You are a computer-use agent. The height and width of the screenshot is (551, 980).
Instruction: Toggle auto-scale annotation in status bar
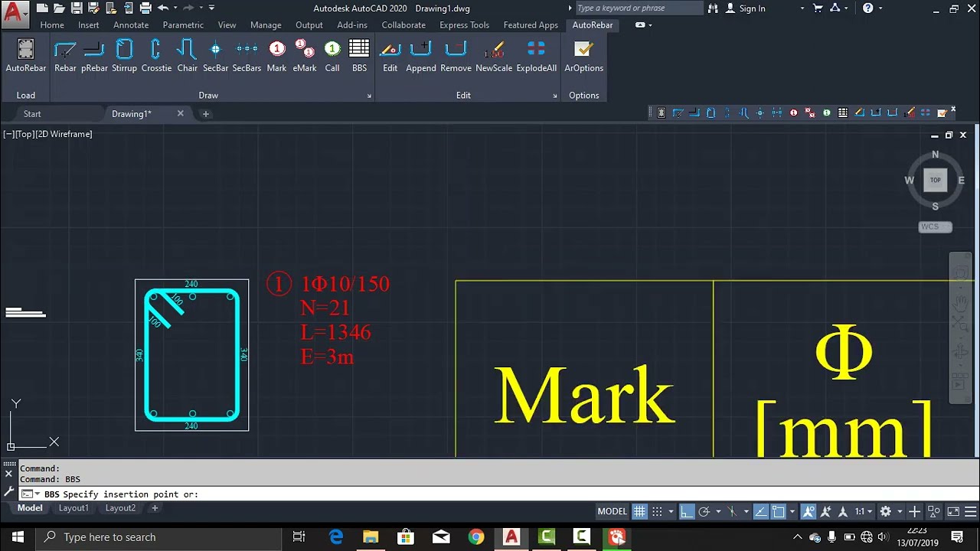pos(825,511)
